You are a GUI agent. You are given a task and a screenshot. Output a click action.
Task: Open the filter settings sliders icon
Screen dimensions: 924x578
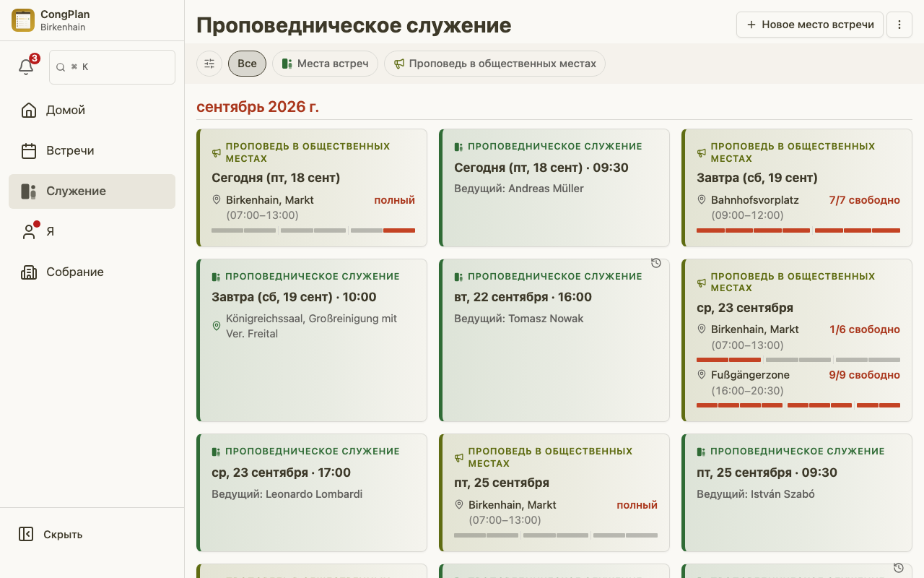[x=209, y=64]
